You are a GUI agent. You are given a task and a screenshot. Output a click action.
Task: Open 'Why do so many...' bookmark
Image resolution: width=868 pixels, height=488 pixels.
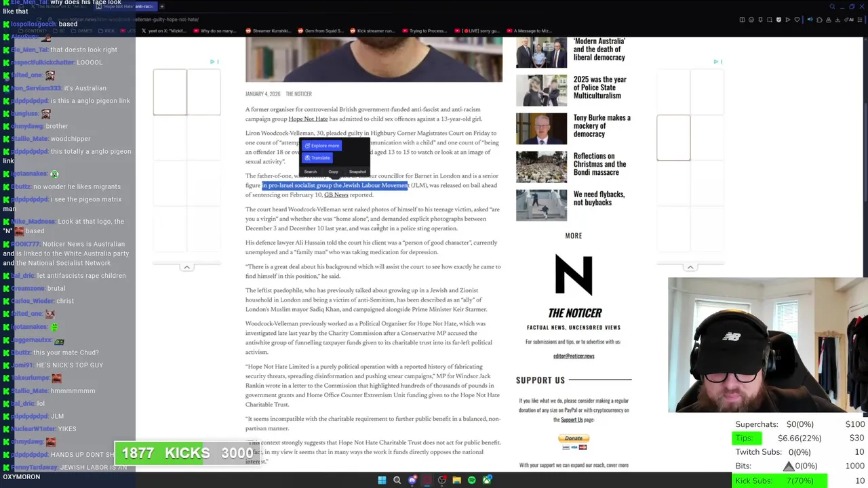[x=214, y=30]
